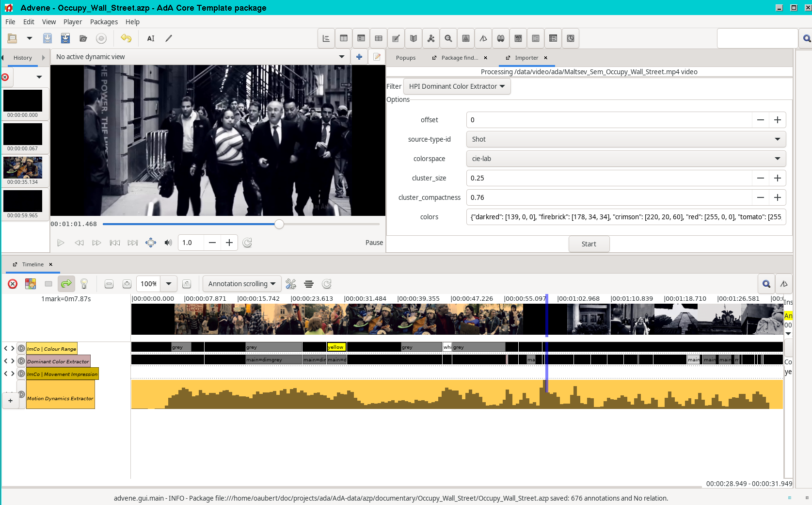Click the timeline preferences tools icon

(291, 284)
